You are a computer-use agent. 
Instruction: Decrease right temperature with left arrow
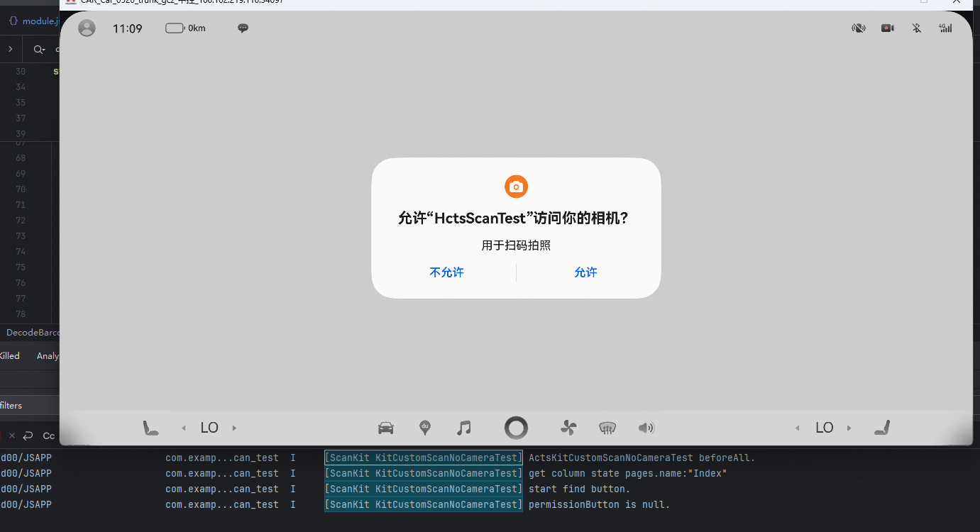797,428
